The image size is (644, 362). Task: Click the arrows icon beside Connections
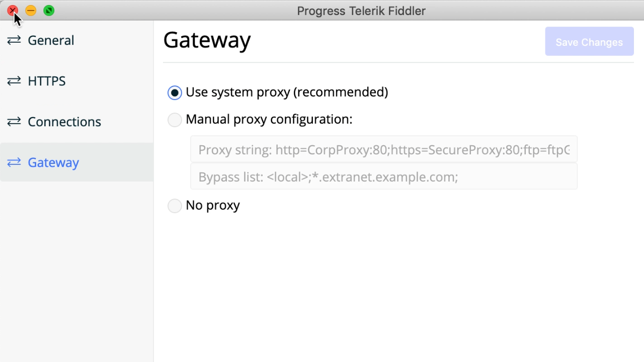[x=14, y=122]
